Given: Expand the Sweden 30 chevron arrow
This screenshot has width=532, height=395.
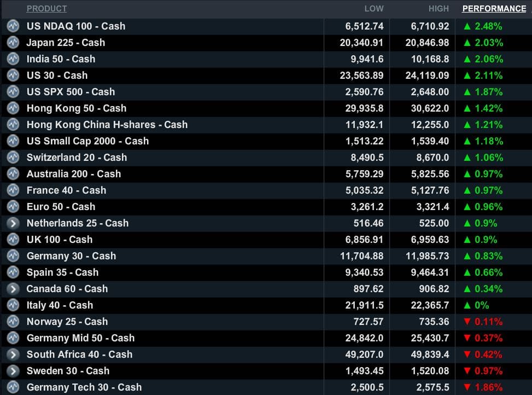Looking at the screenshot, I should (13, 371).
